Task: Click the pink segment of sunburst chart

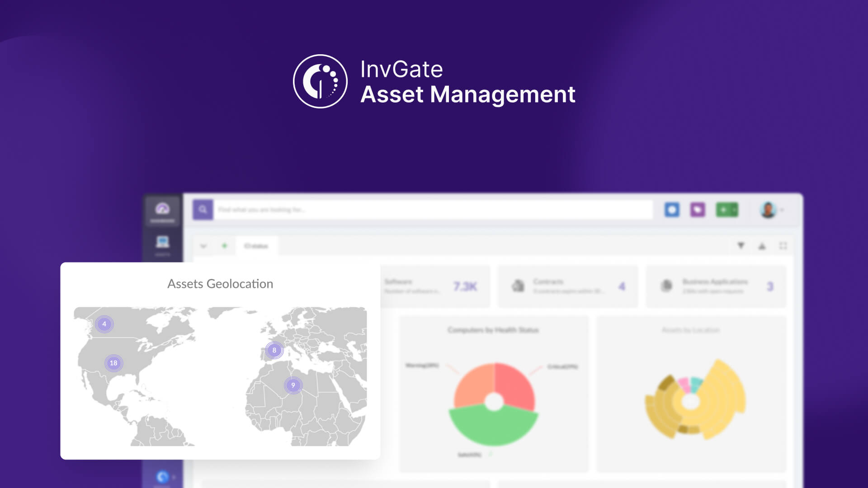Action: 684,385
